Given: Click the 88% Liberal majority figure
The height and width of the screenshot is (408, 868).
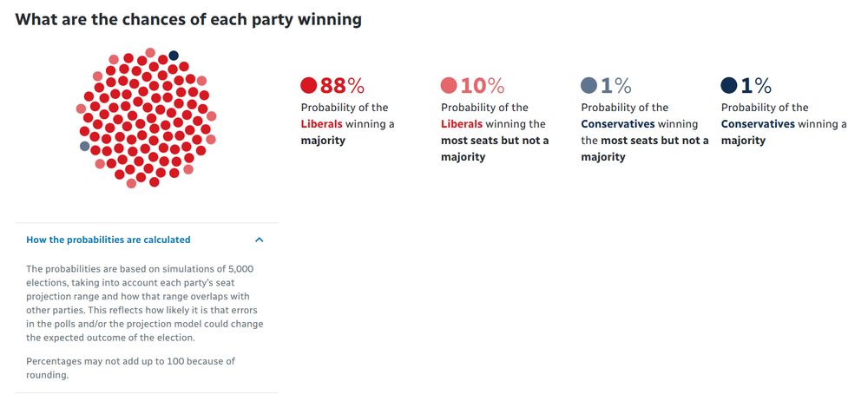Looking at the screenshot, I should pos(343,85).
